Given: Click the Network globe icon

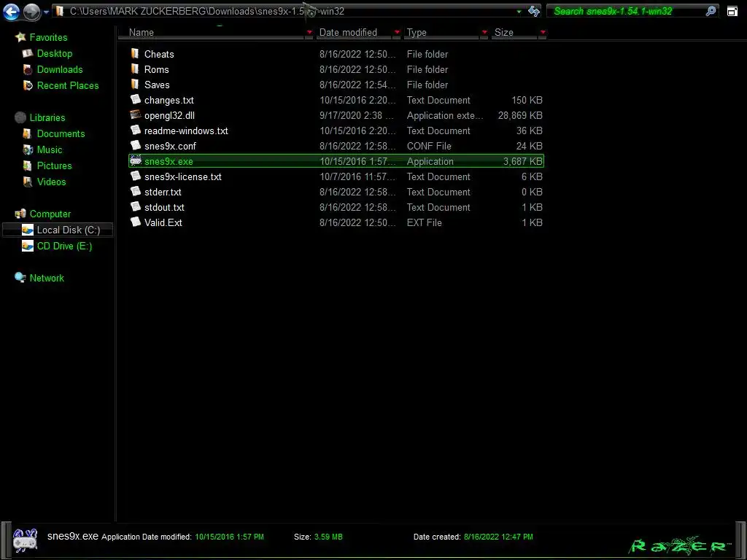Looking at the screenshot, I should 20,278.
